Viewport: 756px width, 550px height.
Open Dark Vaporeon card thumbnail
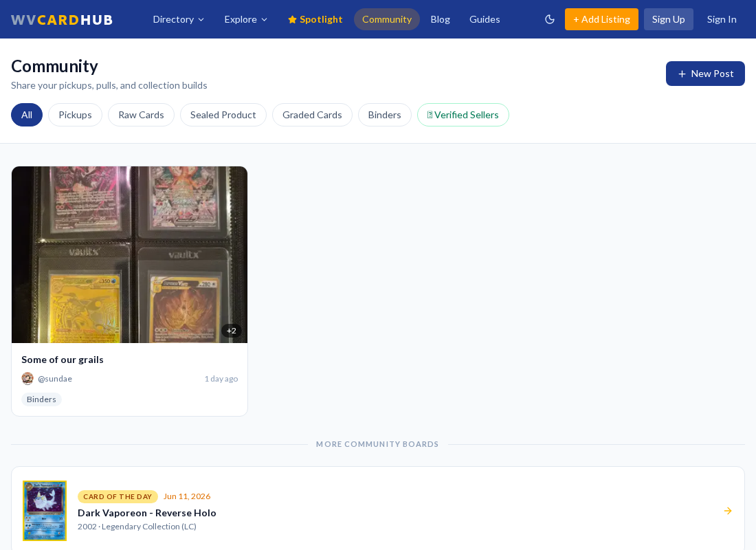pos(45,510)
